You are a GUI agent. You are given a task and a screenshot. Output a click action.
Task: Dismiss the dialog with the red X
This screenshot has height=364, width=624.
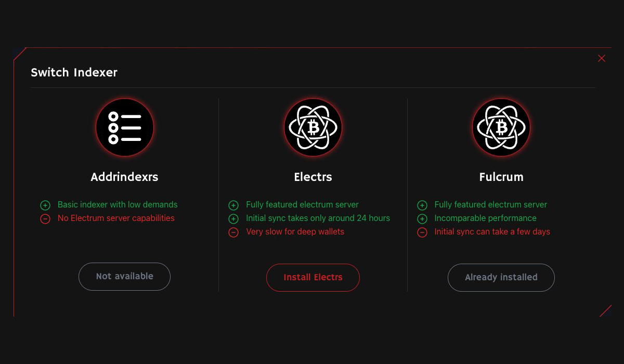click(602, 58)
